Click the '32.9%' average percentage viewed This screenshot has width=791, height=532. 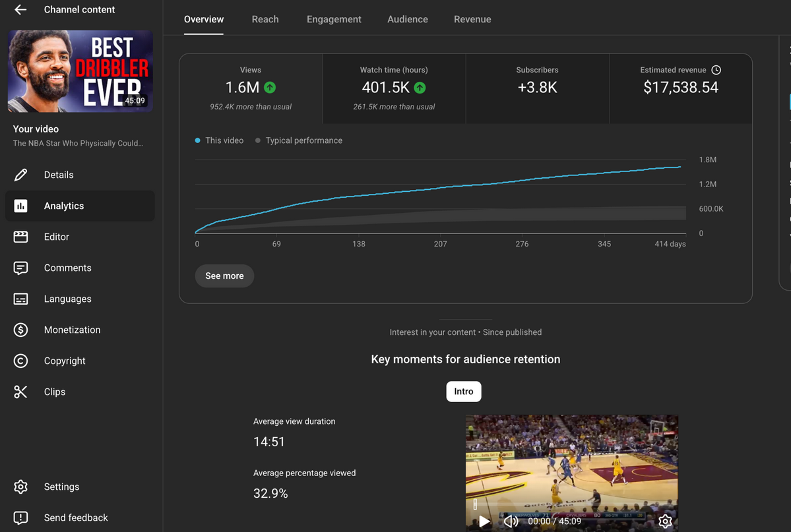tap(270, 493)
